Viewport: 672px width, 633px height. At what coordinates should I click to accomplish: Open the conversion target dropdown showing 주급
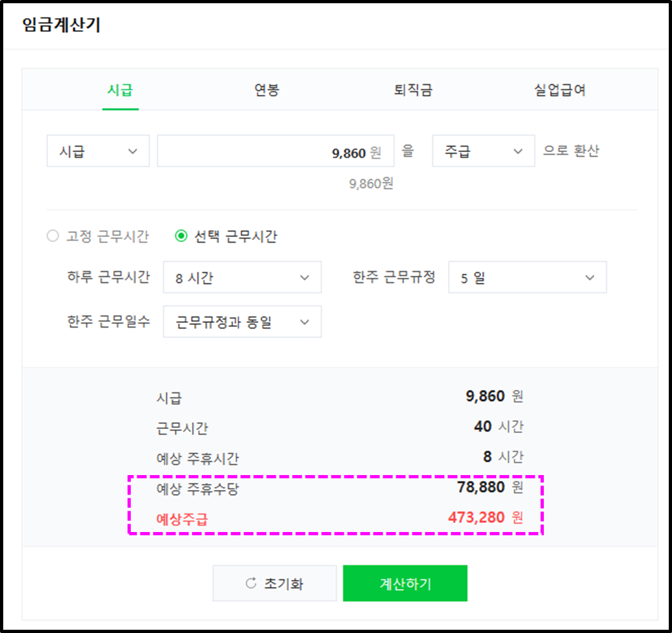[483, 151]
